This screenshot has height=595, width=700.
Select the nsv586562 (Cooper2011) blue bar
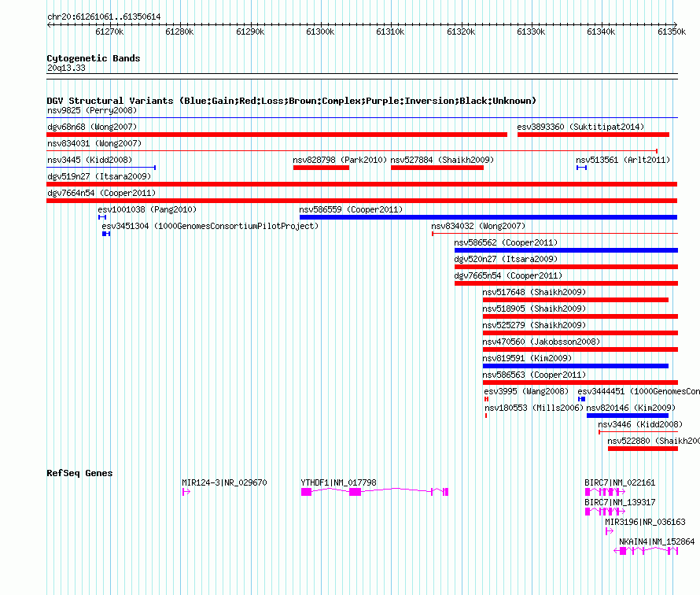coord(566,250)
